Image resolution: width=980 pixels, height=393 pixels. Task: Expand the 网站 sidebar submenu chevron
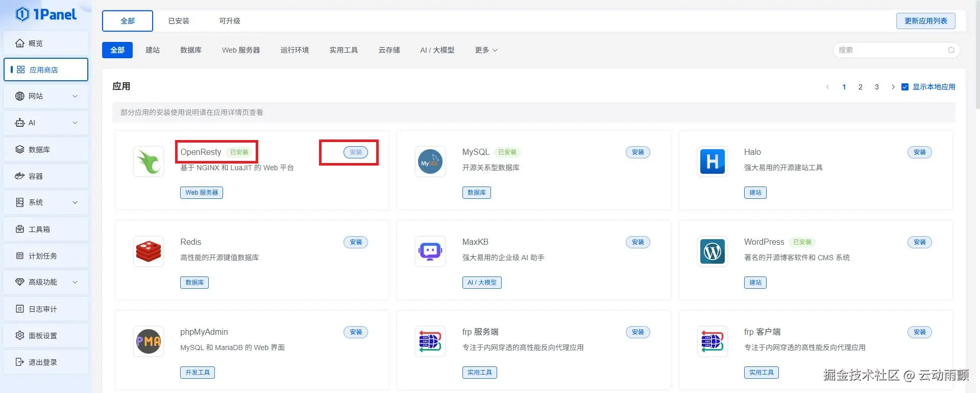click(x=75, y=96)
